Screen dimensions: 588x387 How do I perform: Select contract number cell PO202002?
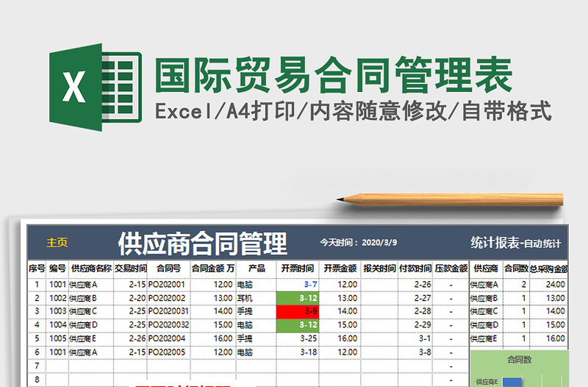[169, 299]
